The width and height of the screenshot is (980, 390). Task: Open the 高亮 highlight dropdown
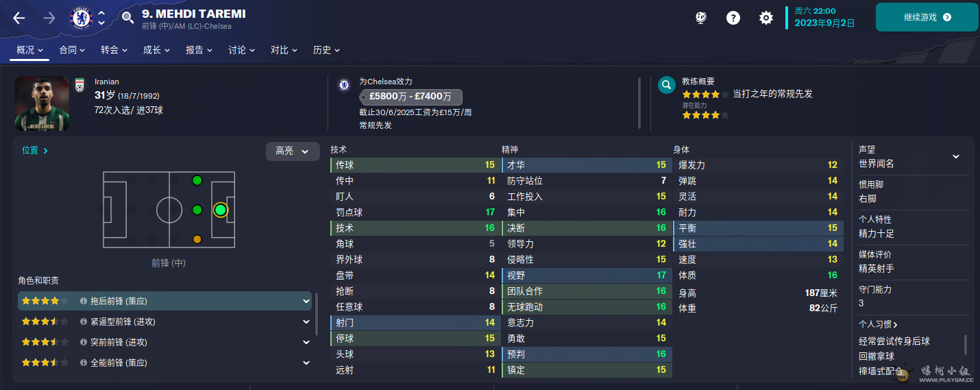tap(293, 151)
